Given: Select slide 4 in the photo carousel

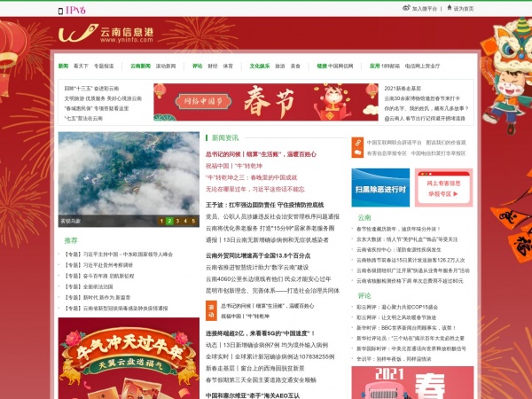Looking at the screenshot, I should click(x=185, y=221).
